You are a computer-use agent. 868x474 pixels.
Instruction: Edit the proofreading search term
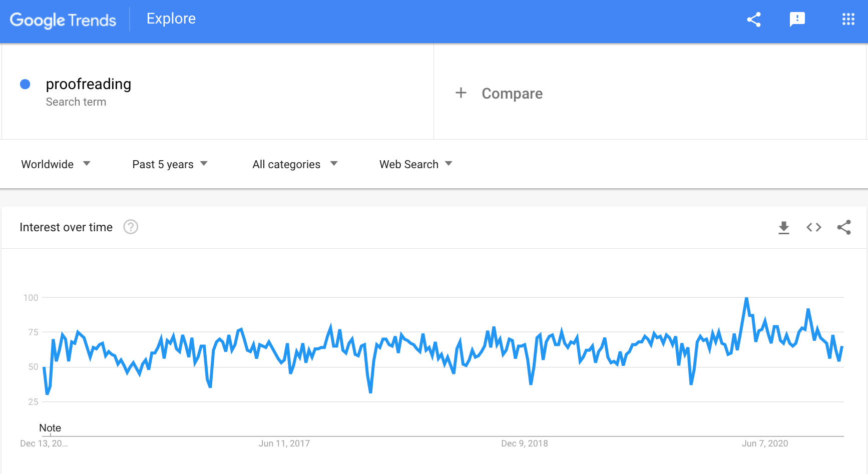89,84
